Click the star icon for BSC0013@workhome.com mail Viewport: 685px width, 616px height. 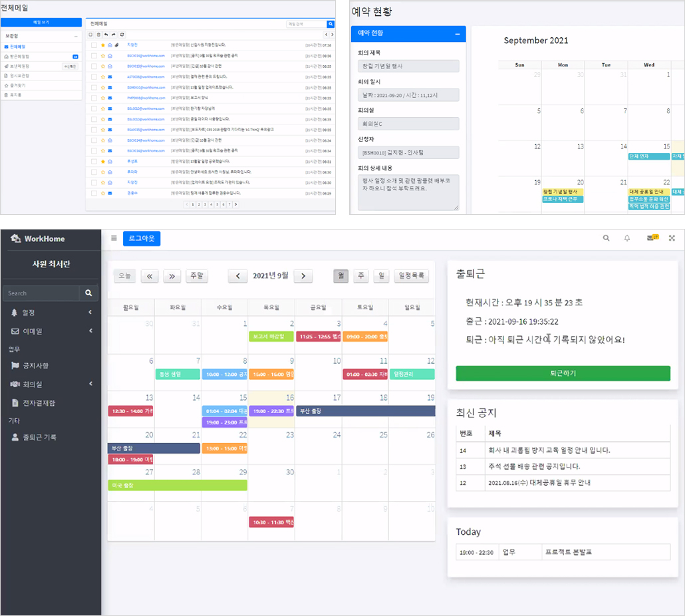(103, 67)
